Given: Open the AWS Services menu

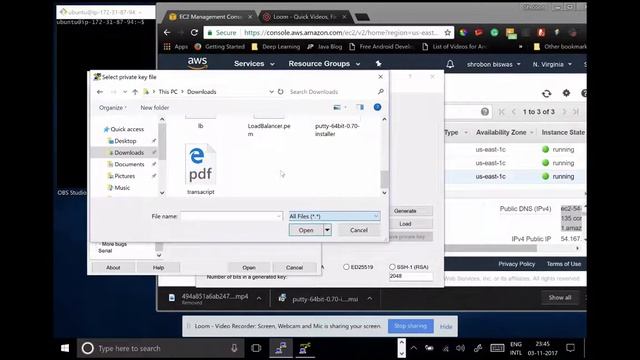Looking at the screenshot, I should (254, 64).
